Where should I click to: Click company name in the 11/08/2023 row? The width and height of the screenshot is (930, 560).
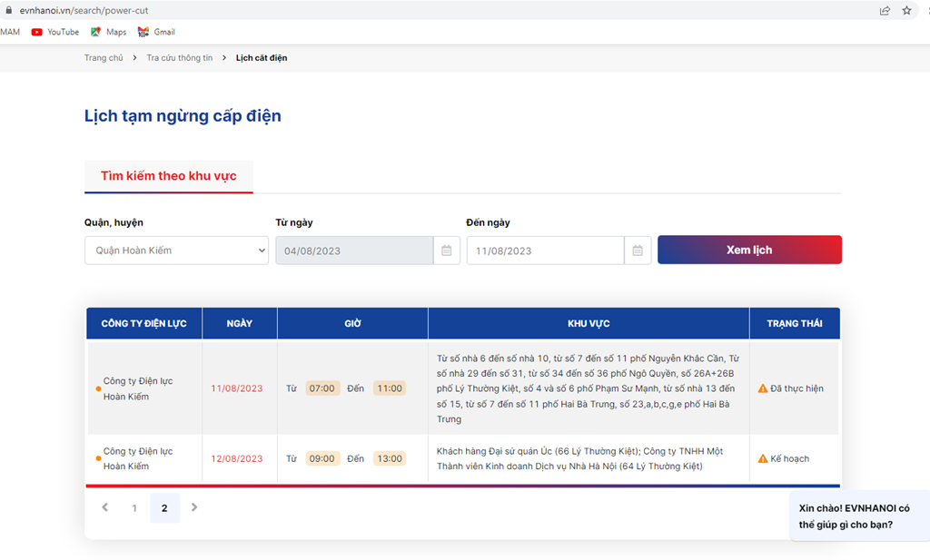138,388
